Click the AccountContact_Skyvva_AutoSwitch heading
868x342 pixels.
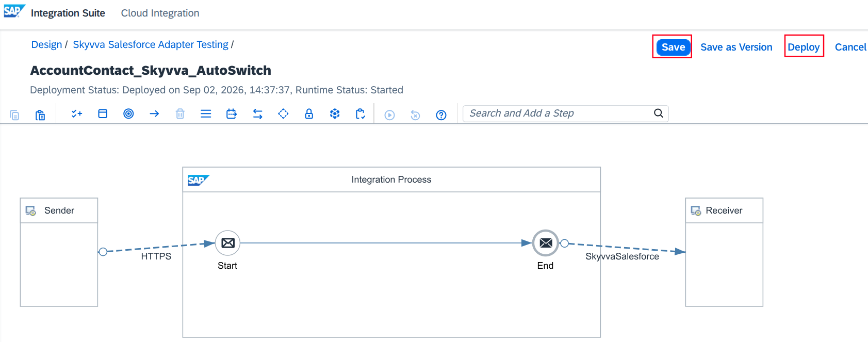point(151,70)
